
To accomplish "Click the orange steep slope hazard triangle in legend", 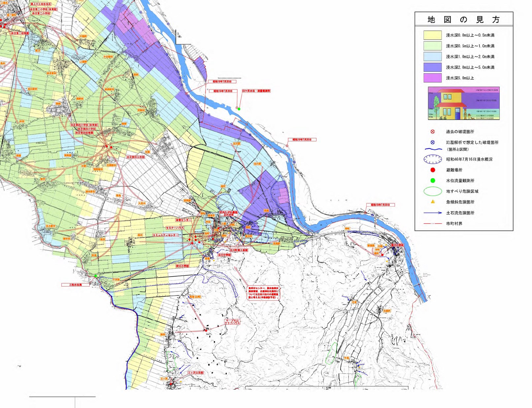I will 432,202.
